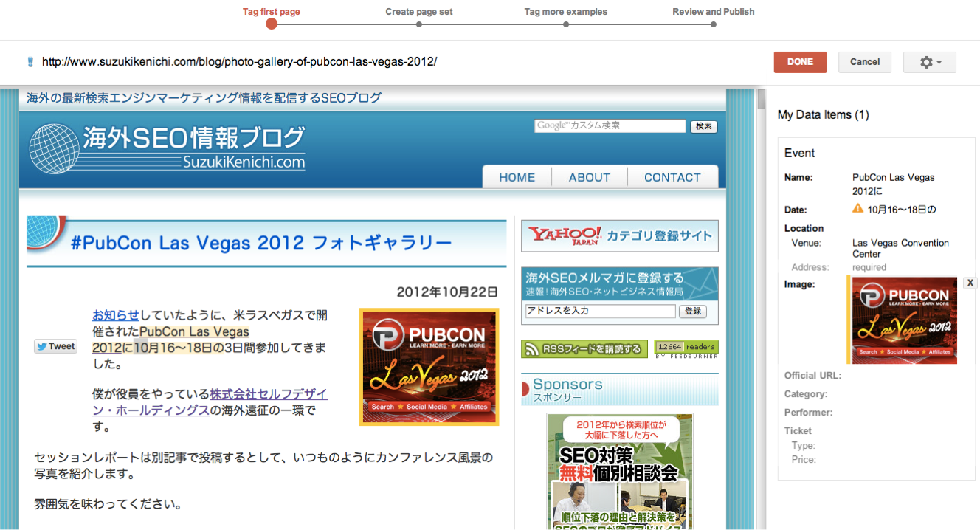Click the red DONE button
This screenshot has width=980, height=530.
click(x=800, y=62)
